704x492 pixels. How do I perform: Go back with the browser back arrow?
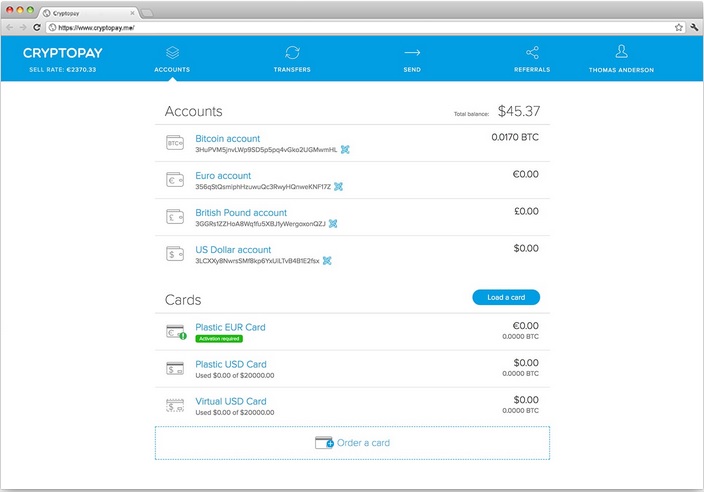tap(9, 27)
